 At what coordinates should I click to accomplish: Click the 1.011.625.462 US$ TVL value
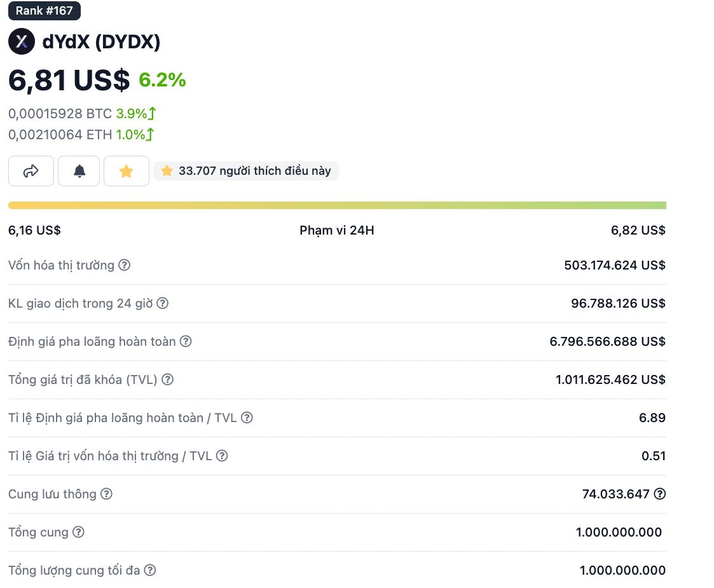tap(610, 379)
